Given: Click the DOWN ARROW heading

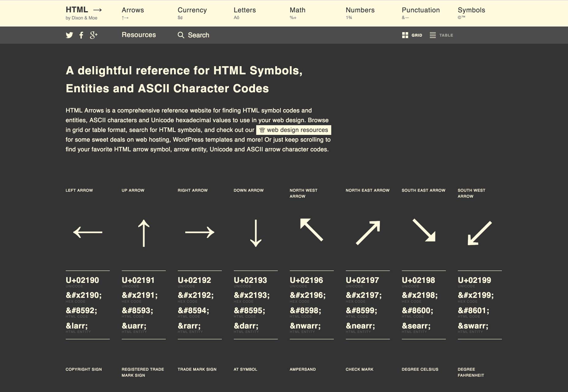Looking at the screenshot, I should pos(249,190).
